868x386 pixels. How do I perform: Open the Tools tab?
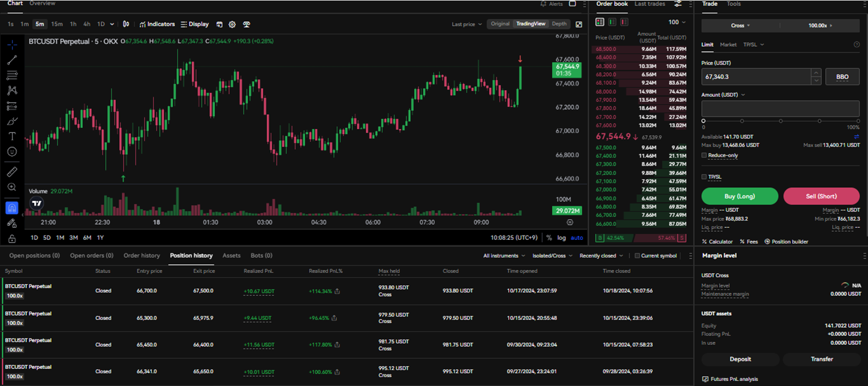(x=734, y=4)
